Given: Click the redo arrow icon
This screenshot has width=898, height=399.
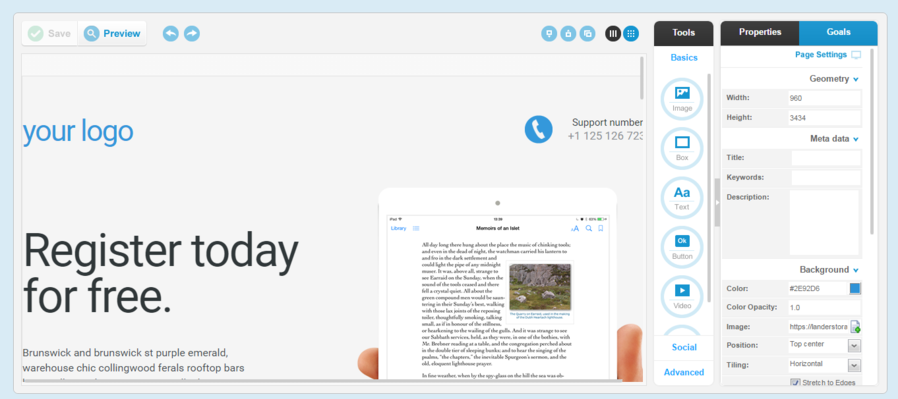Looking at the screenshot, I should point(192,33).
